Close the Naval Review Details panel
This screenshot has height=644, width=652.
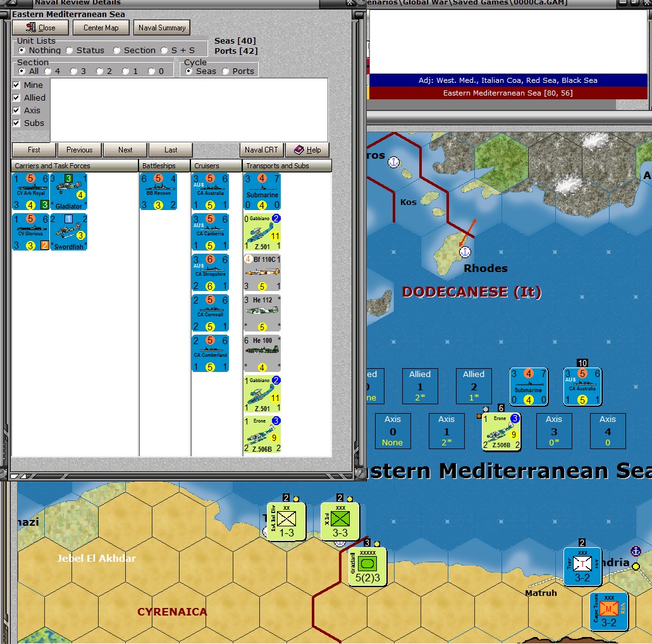[x=40, y=28]
